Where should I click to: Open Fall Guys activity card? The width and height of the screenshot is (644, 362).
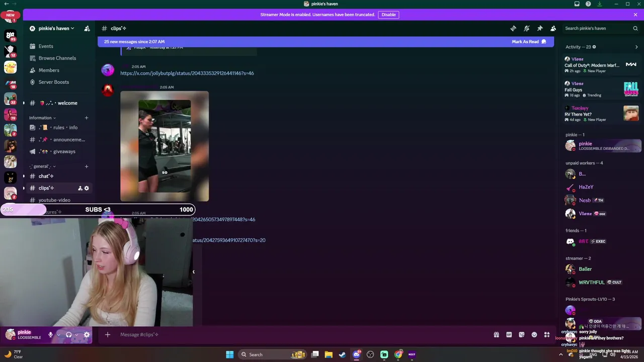[x=601, y=89]
